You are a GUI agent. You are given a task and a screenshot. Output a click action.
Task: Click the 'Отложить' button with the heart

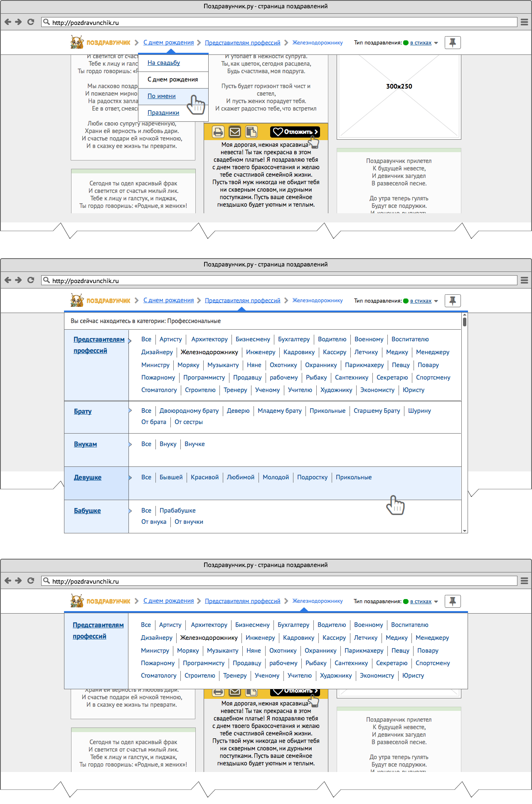coord(295,132)
